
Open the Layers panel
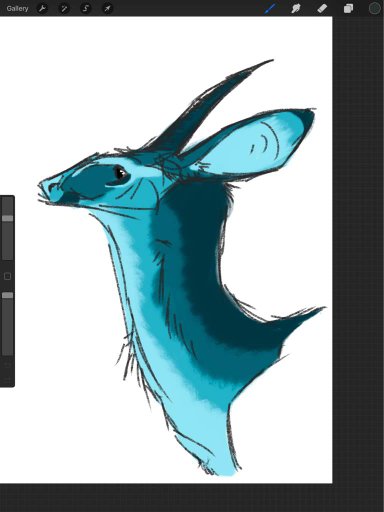tap(348, 8)
